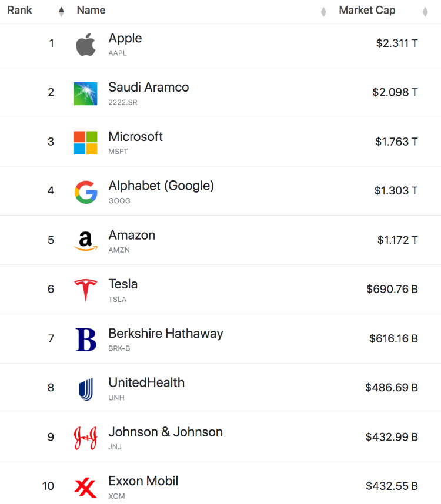Image resolution: width=441 pixels, height=504 pixels.
Task: Click the Exxon Mobil logo
Action: [86, 487]
